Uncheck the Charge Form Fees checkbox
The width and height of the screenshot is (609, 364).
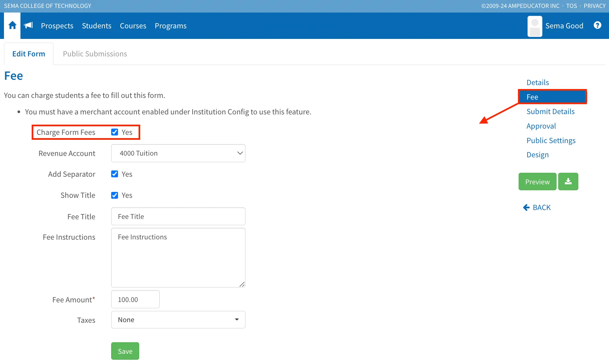(x=114, y=132)
